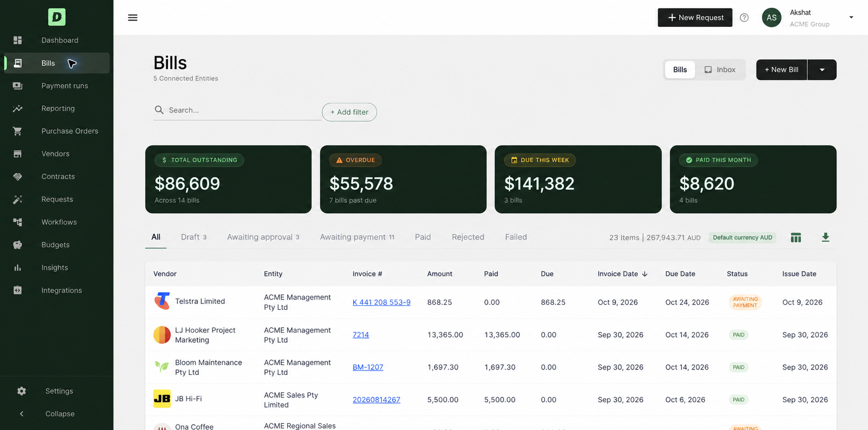The width and height of the screenshot is (868, 430).
Task: Switch to the Failed tab
Action: pyautogui.click(x=516, y=237)
